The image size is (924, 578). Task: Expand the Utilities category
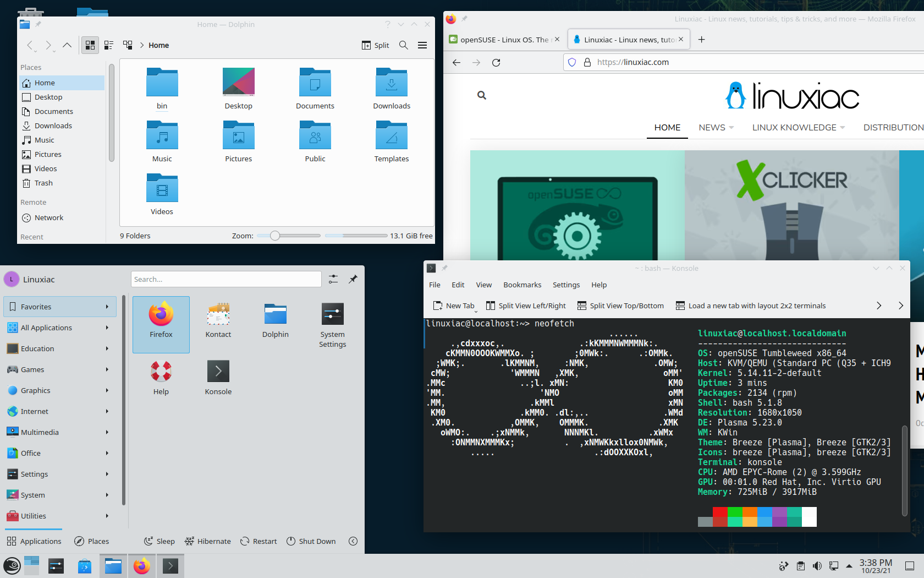pyautogui.click(x=60, y=516)
